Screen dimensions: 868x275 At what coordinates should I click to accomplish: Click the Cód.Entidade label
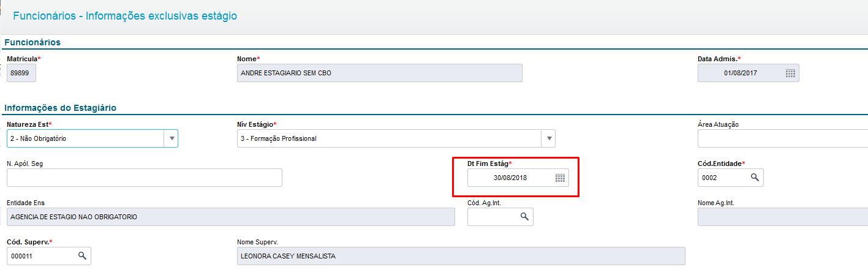(721, 164)
